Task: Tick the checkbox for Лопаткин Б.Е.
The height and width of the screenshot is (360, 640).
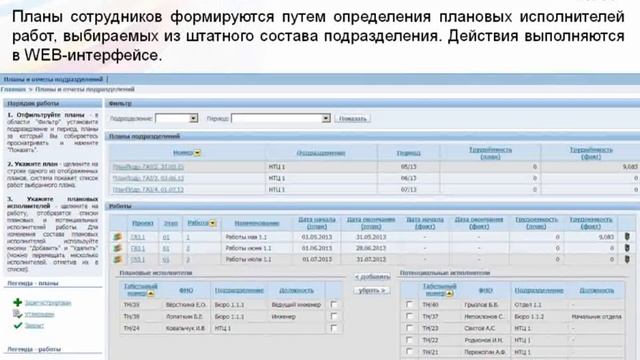Action: pyautogui.click(x=334, y=316)
